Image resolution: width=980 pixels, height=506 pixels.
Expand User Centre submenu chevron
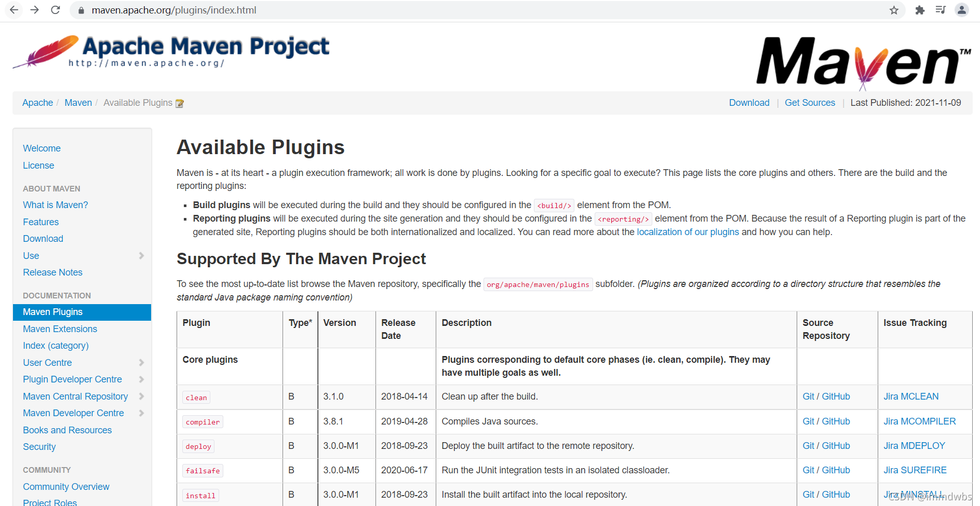click(141, 362)
